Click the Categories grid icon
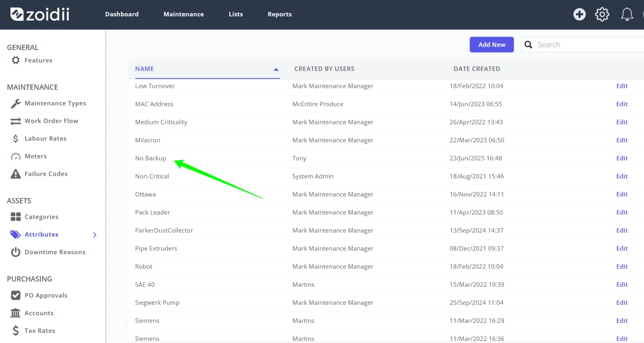The height and width of the screenshot is (343, 644). click(x=16, y=217)
